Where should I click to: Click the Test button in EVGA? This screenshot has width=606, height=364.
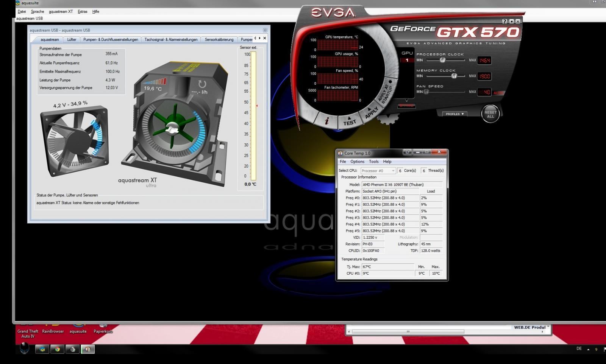349,121
